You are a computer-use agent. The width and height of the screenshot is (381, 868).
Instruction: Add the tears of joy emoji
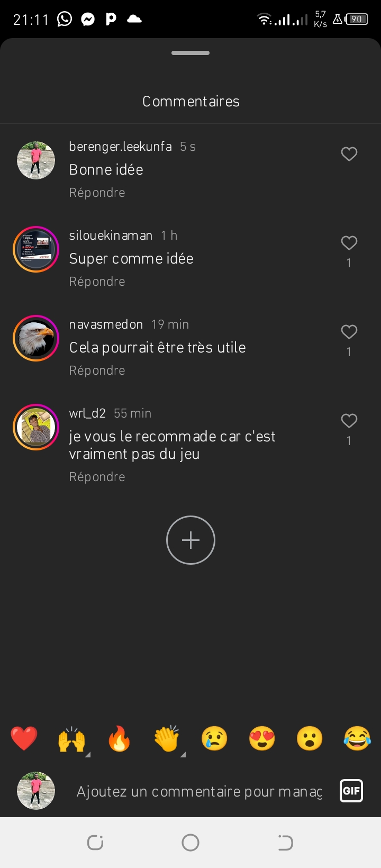pyautogui.click(x=357, y=738)
